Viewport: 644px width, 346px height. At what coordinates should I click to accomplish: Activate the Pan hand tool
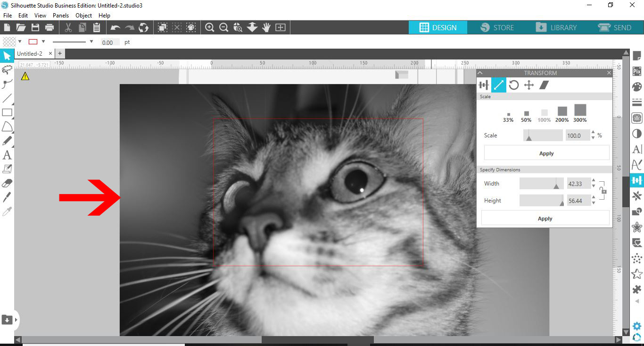coord(266,28)
